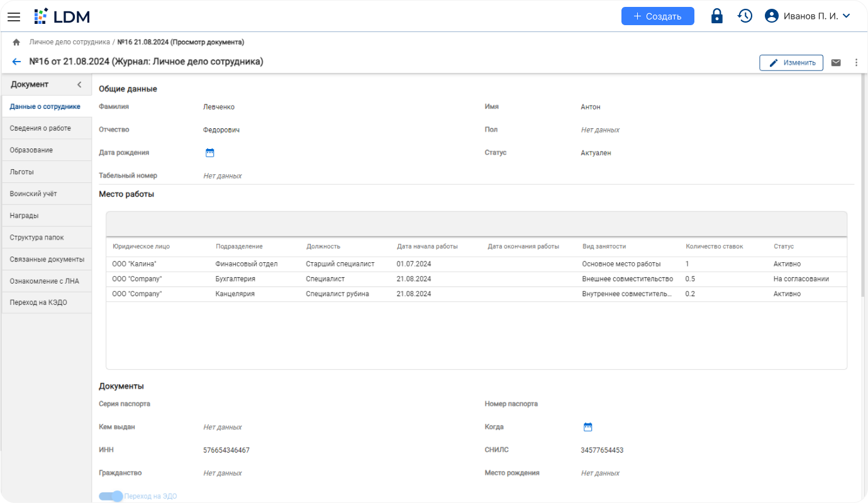Click the Внешнее совместительство cell

coord(628,279)
